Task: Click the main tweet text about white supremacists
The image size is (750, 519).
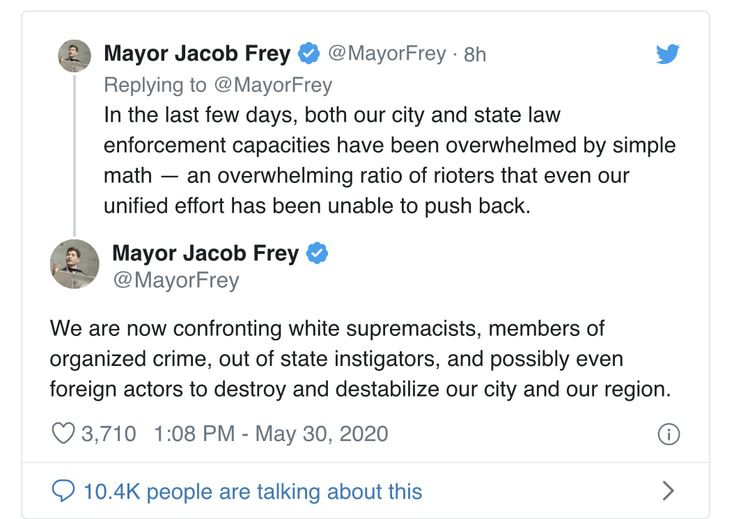Action: [x=360, y=359]
